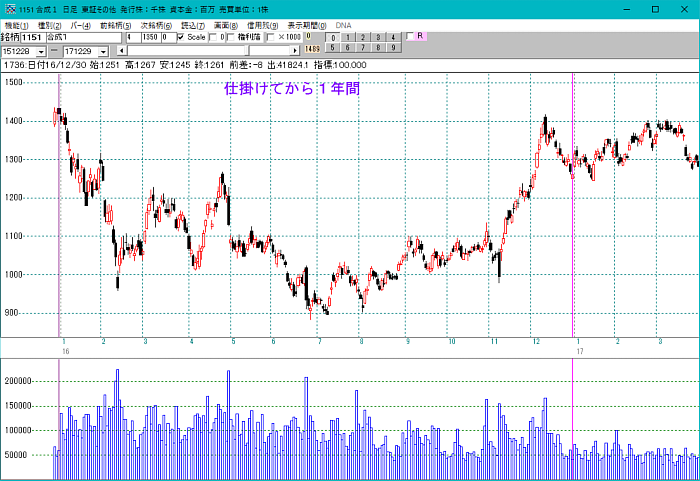
Task: Open the end date 171229 dropdown
Action: click(104, 50)
